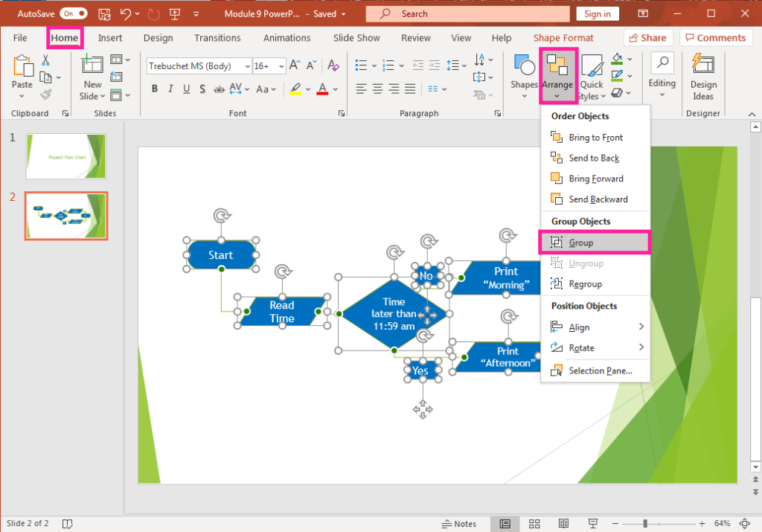762x532 pixels.
Task: Open Design Ideas pane
Action: (703, 76)
